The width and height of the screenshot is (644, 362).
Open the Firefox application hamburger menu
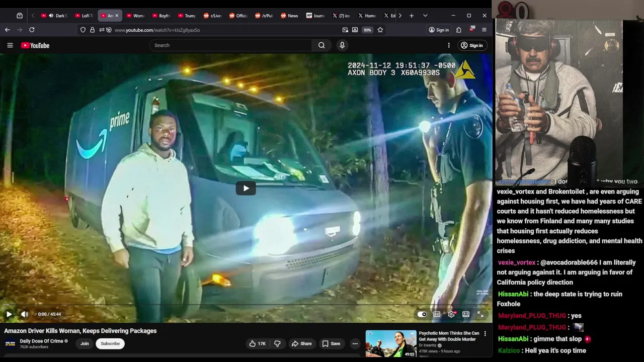coord(484,30)
